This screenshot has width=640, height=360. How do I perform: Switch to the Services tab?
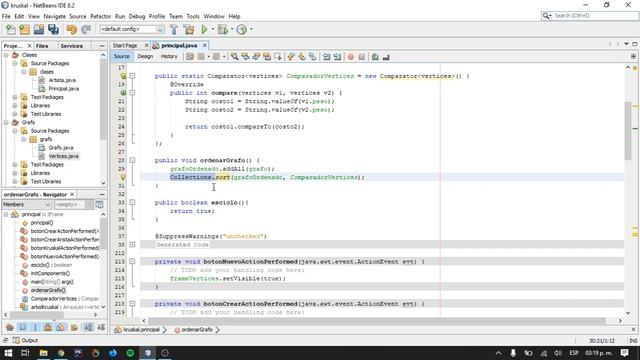click(x=71, y=46)
